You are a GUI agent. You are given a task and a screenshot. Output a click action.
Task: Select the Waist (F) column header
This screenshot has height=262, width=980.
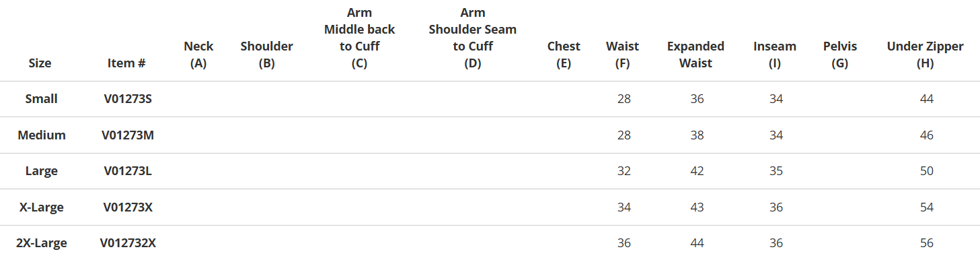[622, 55]
